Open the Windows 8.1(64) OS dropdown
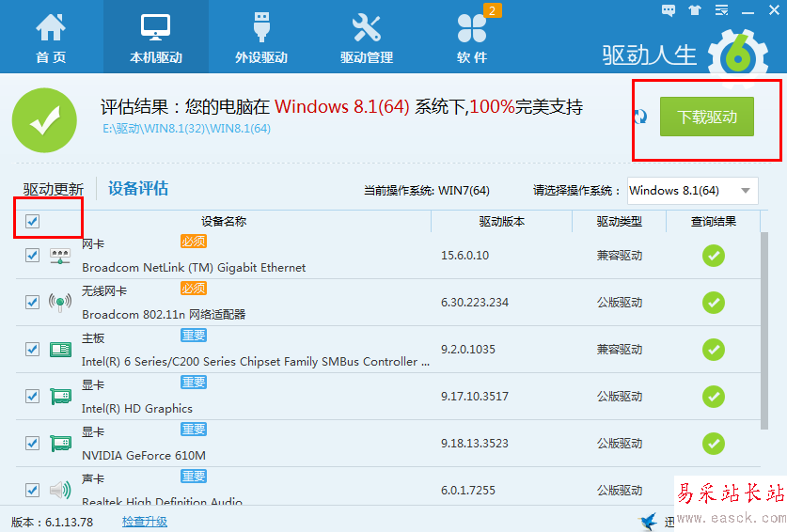This screenshot has width=787, height=532. (692, 191)
